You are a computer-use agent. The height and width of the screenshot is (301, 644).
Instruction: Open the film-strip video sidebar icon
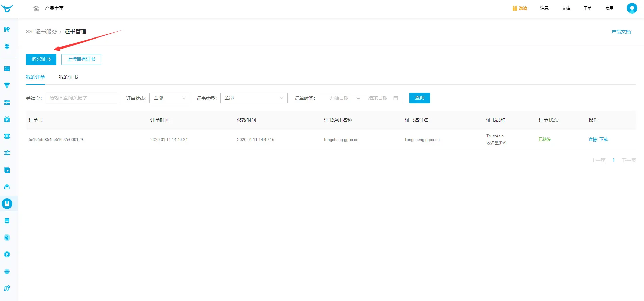pos(7,136)
